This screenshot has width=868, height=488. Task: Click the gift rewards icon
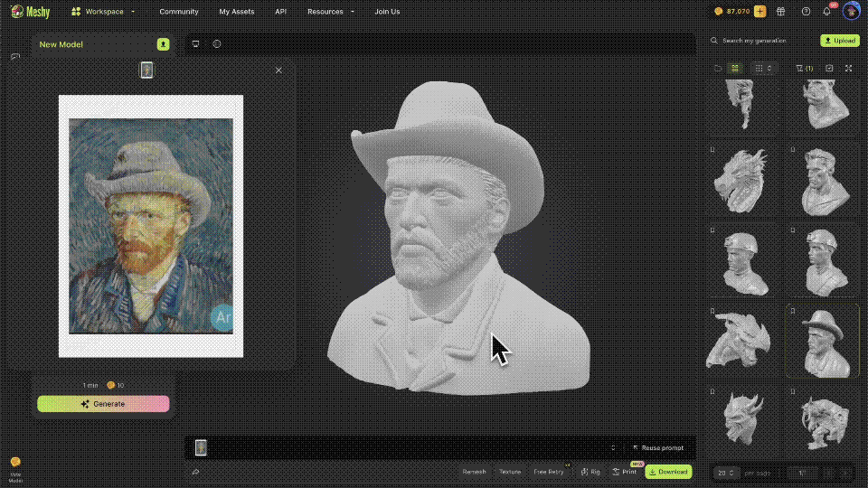[x=782, y=12]
